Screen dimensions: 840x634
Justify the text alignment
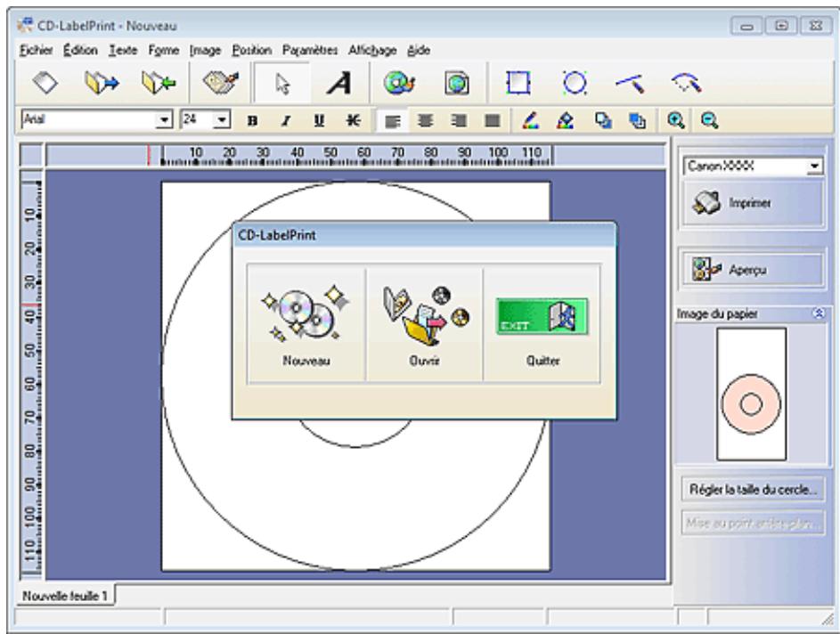tap(493, 121)
